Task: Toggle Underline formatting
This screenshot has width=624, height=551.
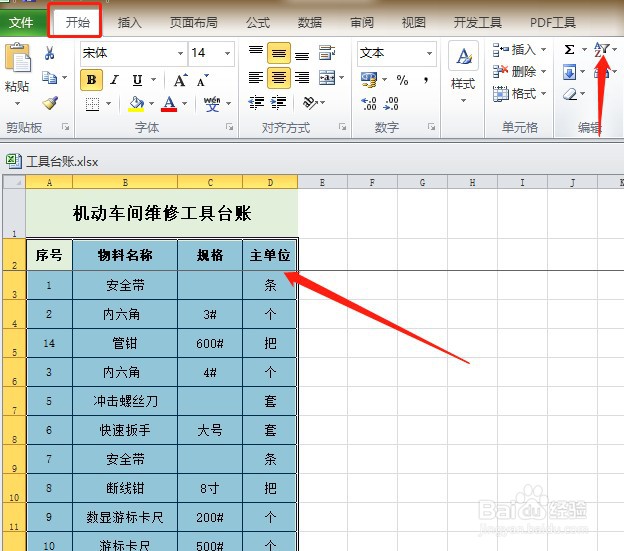Action: (x=137, y=80)
